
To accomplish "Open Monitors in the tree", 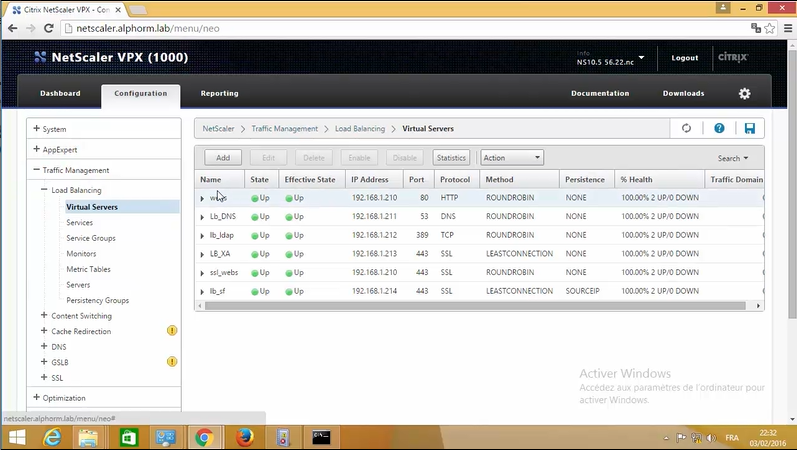I will (81, 254).
